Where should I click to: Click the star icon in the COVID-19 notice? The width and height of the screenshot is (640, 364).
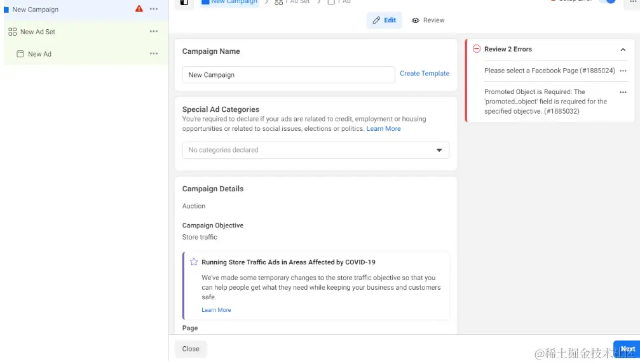click(194, 262)
